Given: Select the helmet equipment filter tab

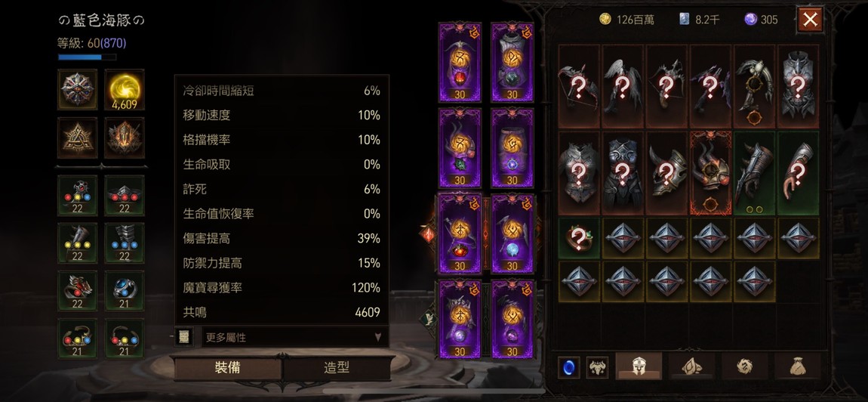Looking at the screenshot, I should tap(639, 366).
